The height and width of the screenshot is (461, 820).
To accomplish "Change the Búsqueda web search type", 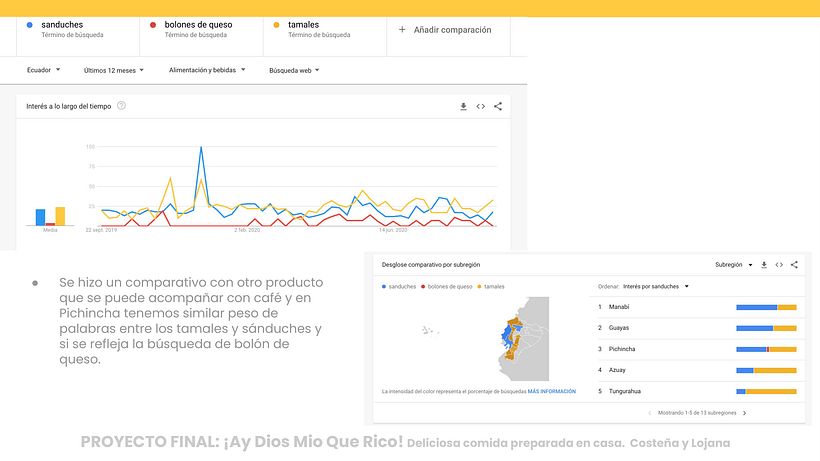I will point(295,70).
